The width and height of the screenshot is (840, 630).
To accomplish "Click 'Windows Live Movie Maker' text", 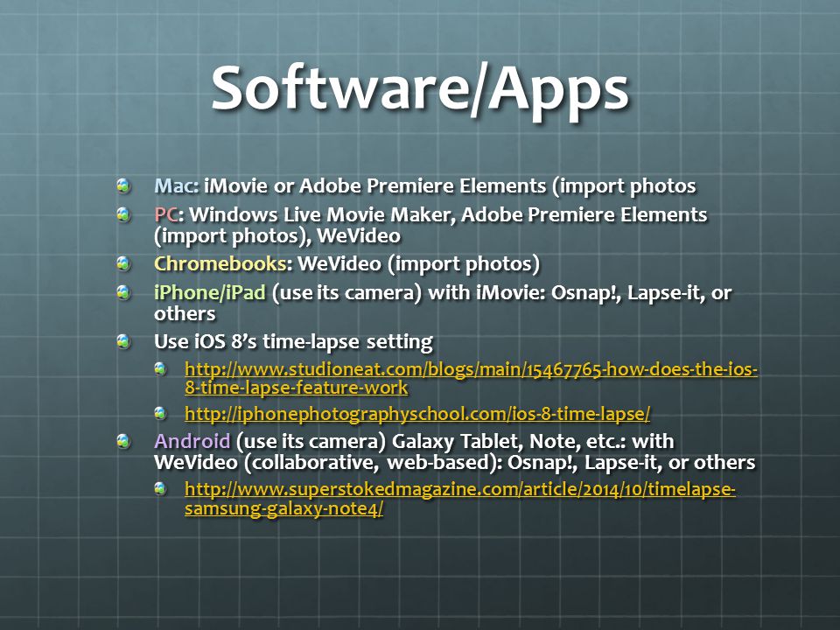I will (321, 214).
